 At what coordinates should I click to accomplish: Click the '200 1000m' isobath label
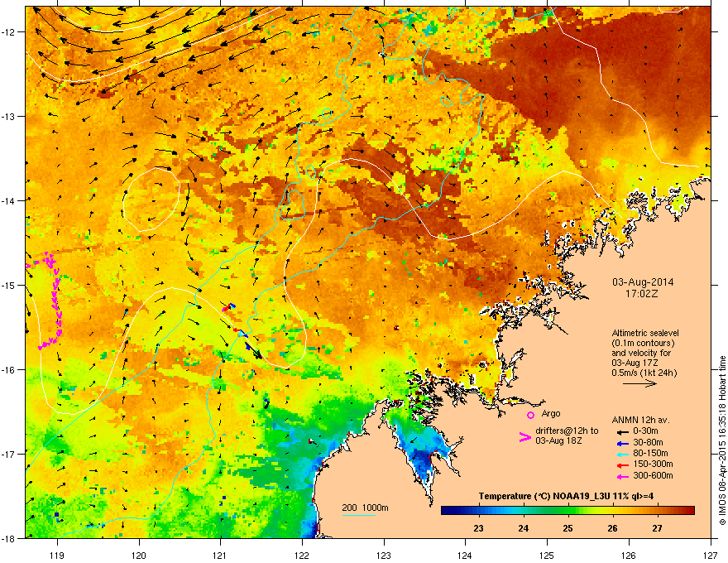[365, 508]
